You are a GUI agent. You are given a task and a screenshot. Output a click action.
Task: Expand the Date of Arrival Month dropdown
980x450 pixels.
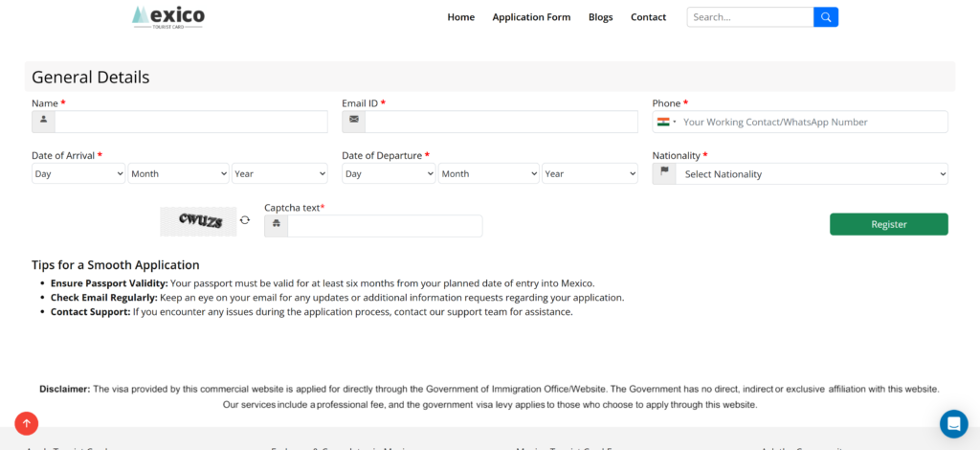179,174
